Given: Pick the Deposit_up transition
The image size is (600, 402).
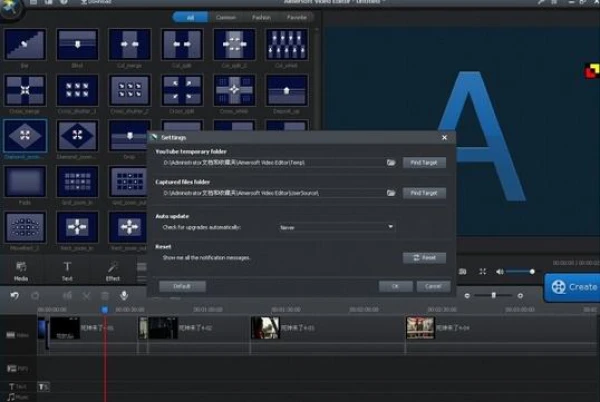Looking at the screenshot, I should click(287, 90).
